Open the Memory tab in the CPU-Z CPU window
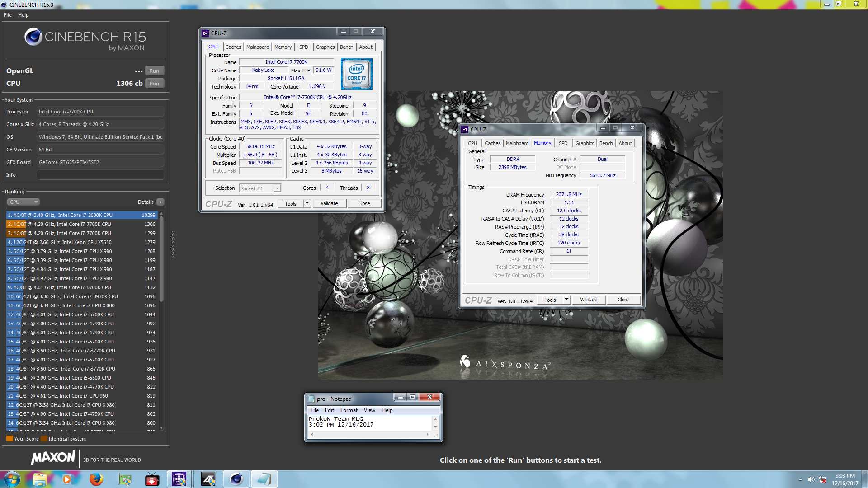868x488 pixels. [283, 47]
